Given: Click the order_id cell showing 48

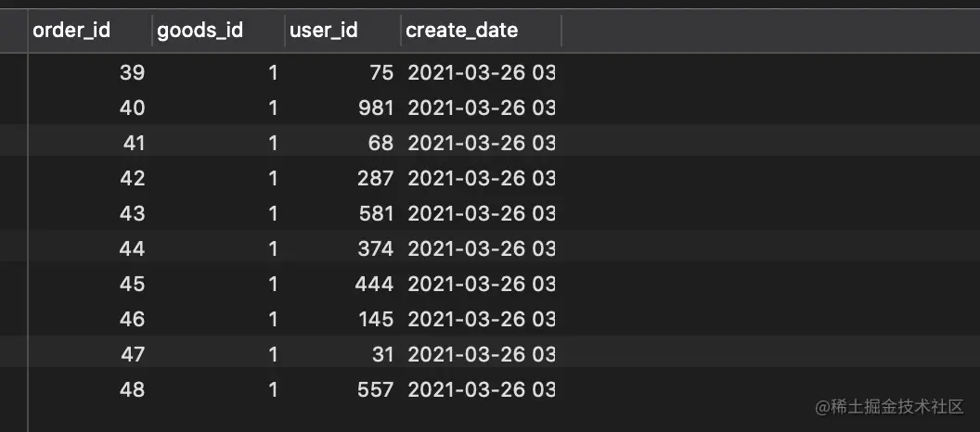Looking at the screenshot, I should pos(132,390).
